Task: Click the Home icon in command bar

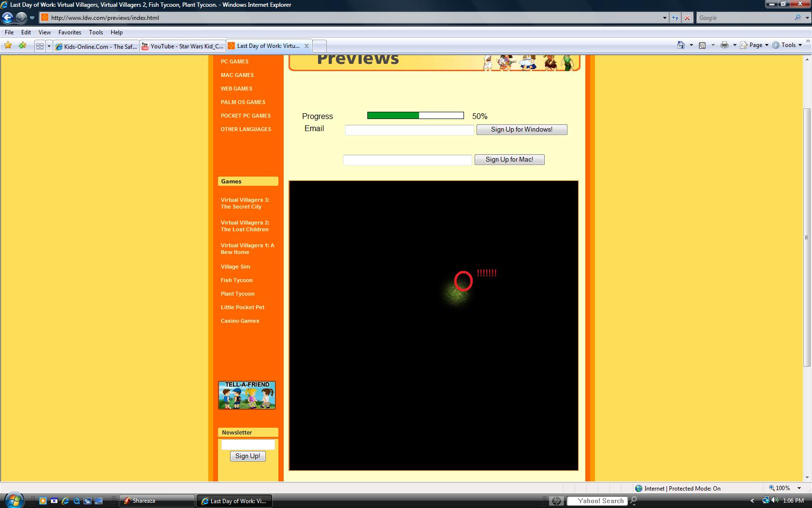Action: pos(681,45)
